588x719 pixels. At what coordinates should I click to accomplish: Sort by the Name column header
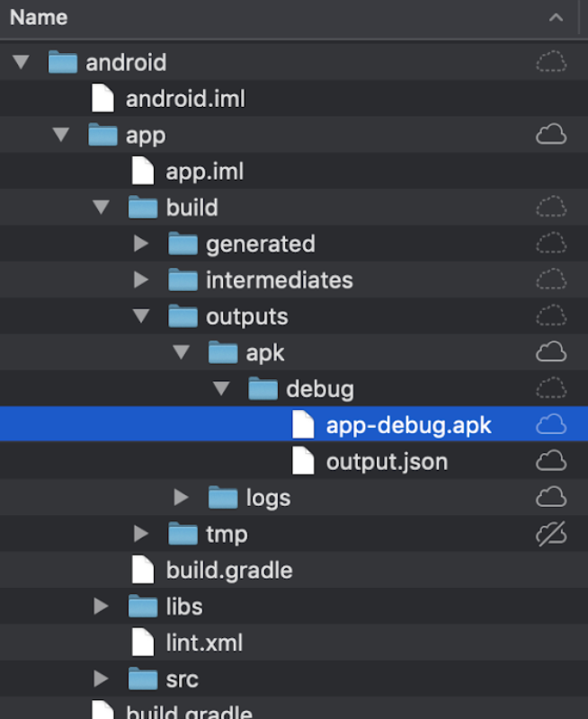coord(39,17)
